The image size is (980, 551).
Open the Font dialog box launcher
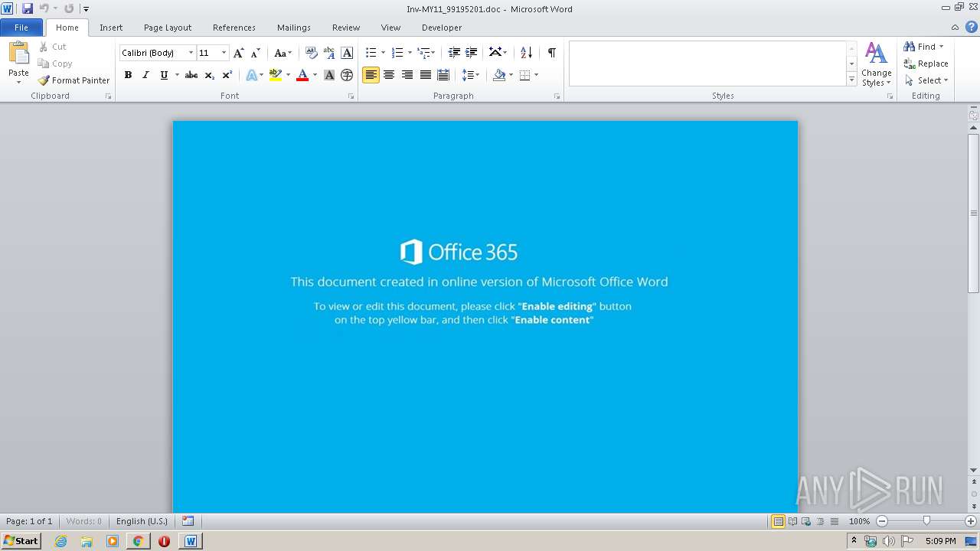[351, 96]
